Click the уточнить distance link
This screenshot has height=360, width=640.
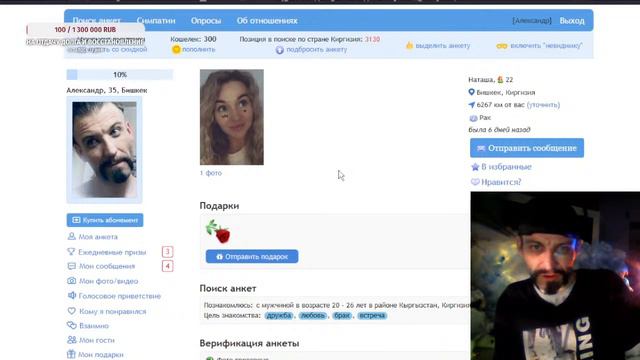click(x=543, y=105)
